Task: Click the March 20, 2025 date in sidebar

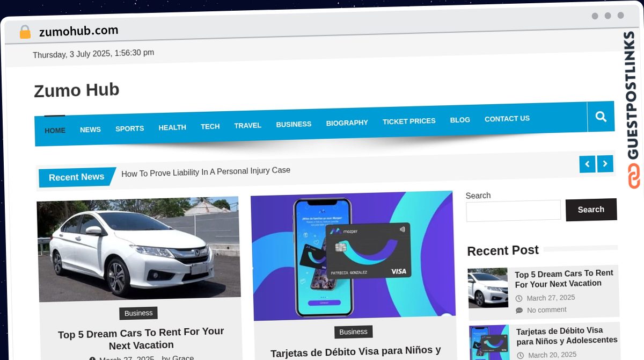Action: [x=552, y=355]
